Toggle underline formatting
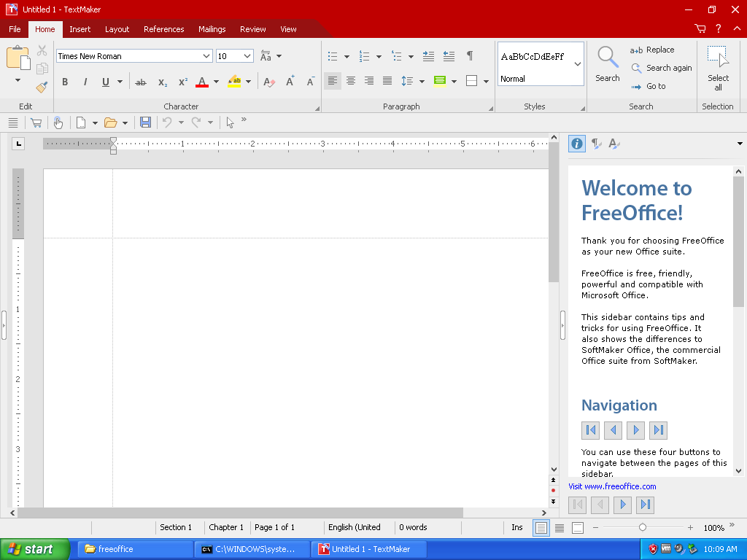Screen dimensions: 747x560 click(106, 82)
